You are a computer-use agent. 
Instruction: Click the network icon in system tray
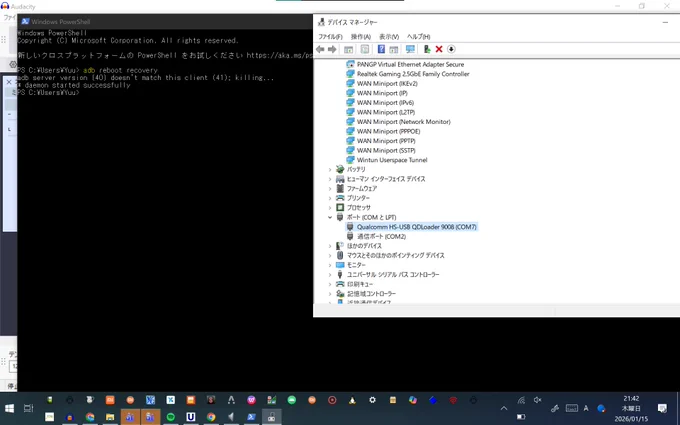point(521,400)
